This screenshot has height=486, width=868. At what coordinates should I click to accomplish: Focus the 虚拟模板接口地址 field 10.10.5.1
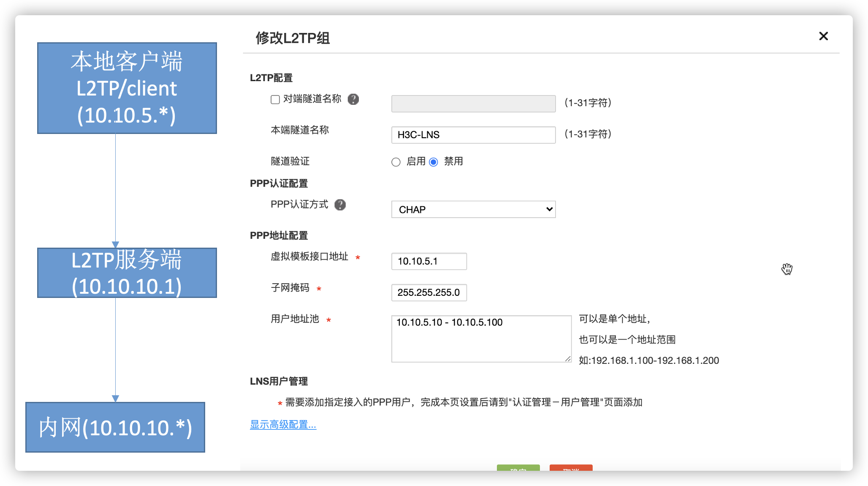click(429, 261)
